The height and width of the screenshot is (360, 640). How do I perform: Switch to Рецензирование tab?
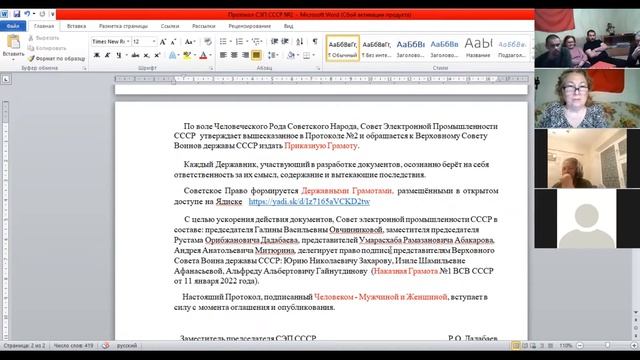(249, 26)
